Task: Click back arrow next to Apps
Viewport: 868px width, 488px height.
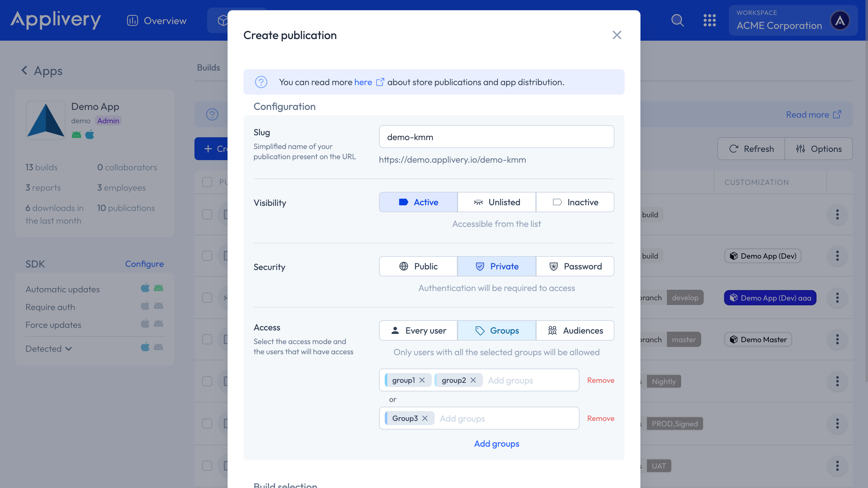Action: click(24, 71)
